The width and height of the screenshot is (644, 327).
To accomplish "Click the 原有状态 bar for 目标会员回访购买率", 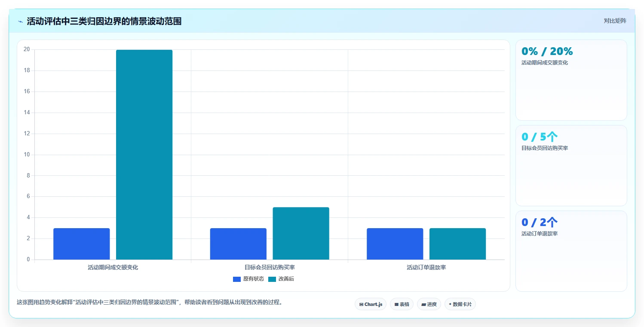I will 238,244.
